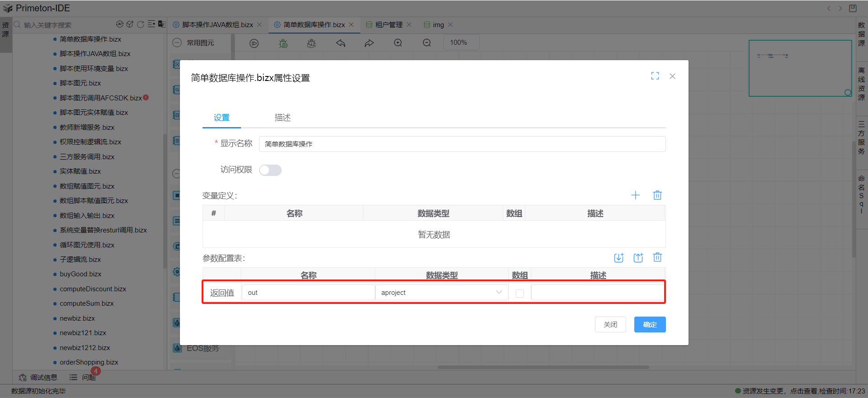
Task: Click the add variable plus icon
Action: pos(635,195)
